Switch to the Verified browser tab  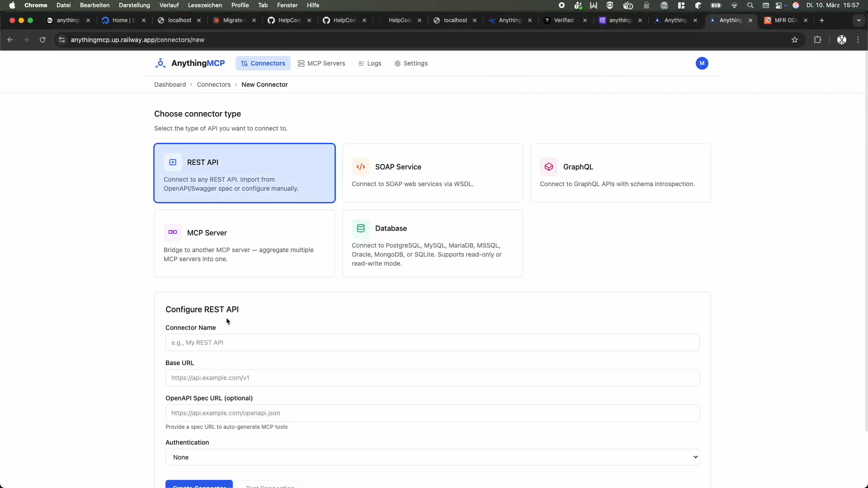pyautogui.click(x=566, y=20)
